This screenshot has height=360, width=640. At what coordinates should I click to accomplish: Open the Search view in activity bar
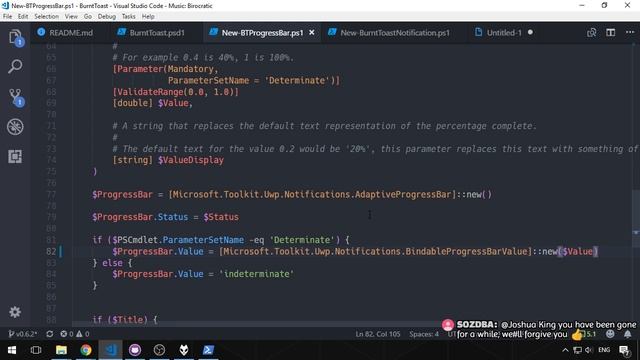pos(15,67)
